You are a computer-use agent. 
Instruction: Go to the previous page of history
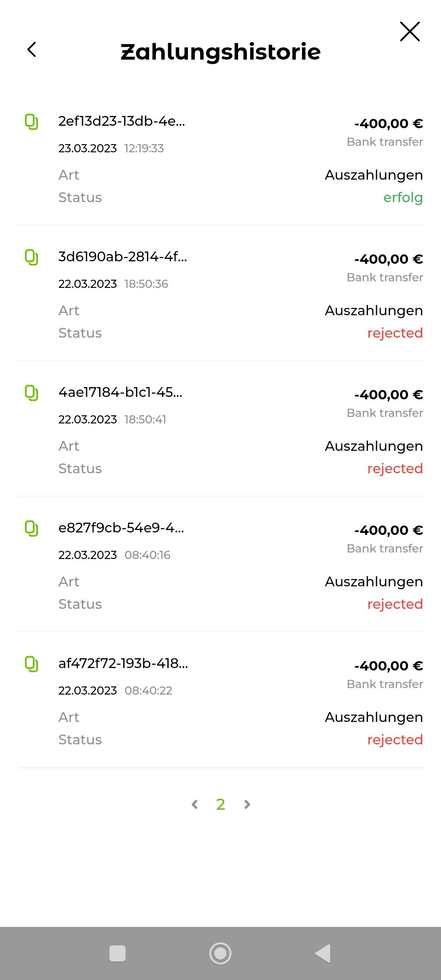[x=195, y=804]
